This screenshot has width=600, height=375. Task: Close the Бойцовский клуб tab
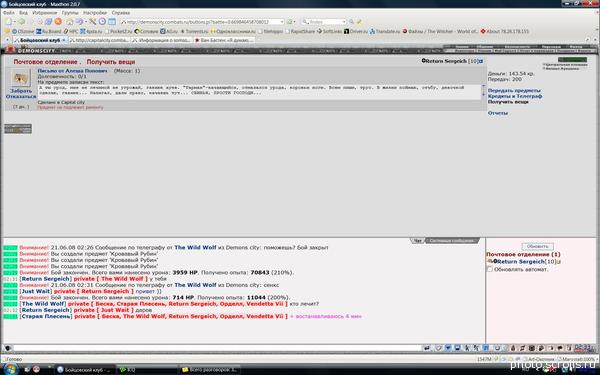point(64,40)
